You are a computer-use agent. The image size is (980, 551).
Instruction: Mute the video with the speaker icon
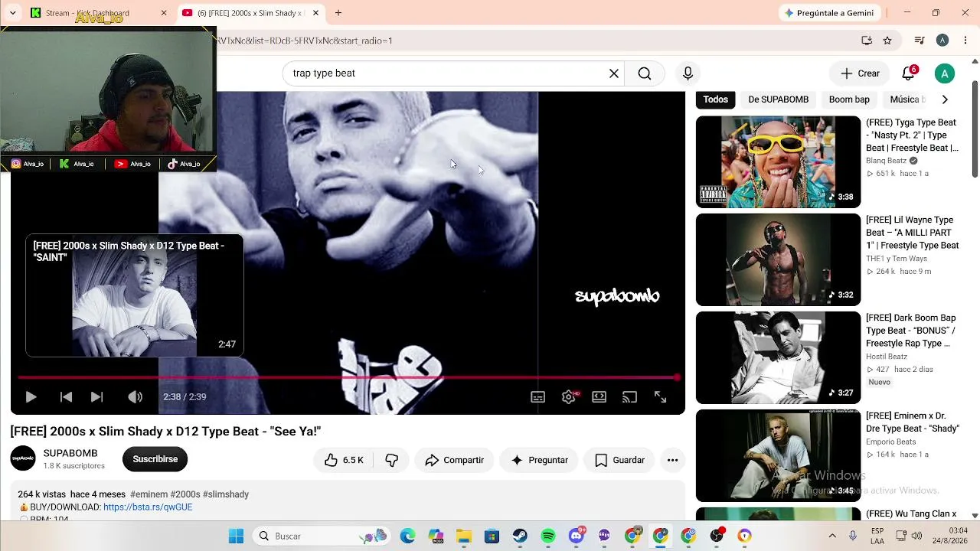click(x=135, y=396)
